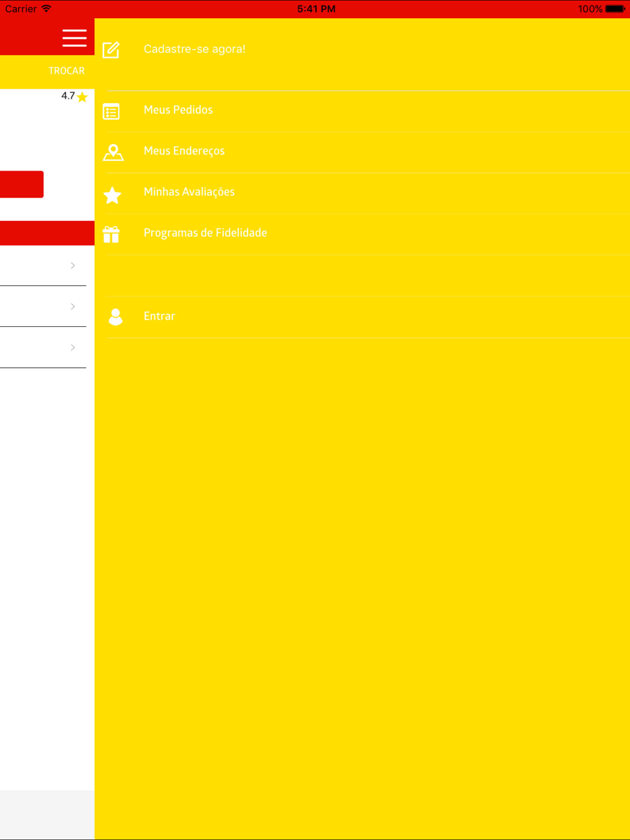Tap the Meus Endereços map pin icon
Viewport: 630px width, 840px height.
point(113,152)
